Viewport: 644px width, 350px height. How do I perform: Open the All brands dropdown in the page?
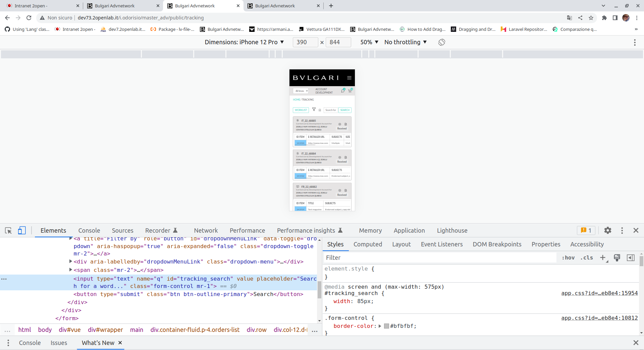point(301,91)
